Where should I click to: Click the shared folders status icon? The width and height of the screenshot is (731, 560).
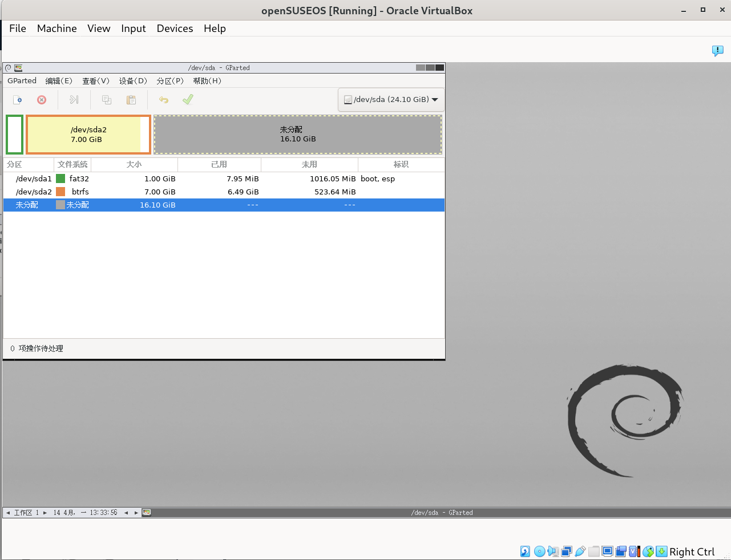point(594,551)
